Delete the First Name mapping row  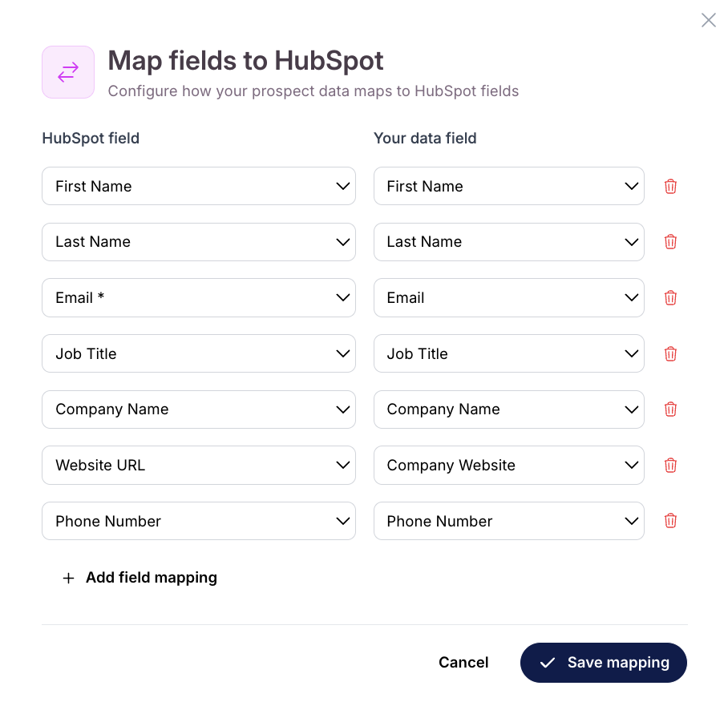coord(670,186)
